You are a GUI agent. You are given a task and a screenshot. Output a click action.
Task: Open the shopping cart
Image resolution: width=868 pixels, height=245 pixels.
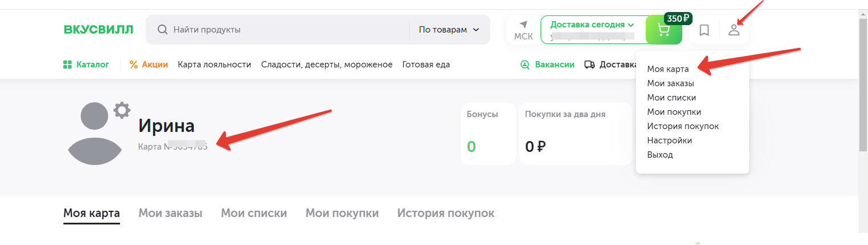tap(663, 30)
